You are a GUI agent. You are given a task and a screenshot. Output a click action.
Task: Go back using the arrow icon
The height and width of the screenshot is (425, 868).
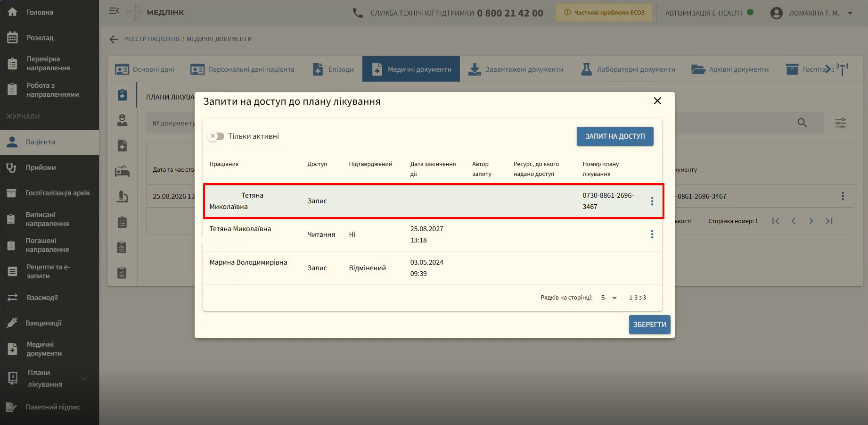(114, 39)
